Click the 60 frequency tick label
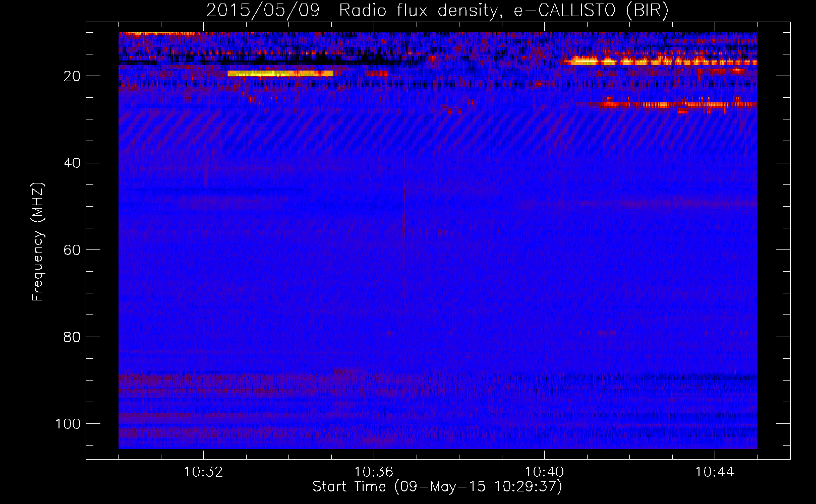816x504 pixels. 72,250
